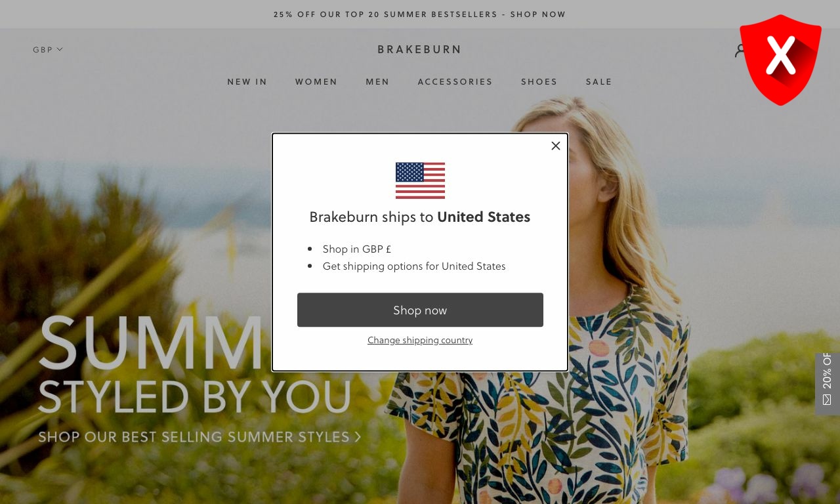Image resolution: width=840 pixels, height=504 pixels.
Task: Click the Shop now button
Action: (x=420, y=310)
